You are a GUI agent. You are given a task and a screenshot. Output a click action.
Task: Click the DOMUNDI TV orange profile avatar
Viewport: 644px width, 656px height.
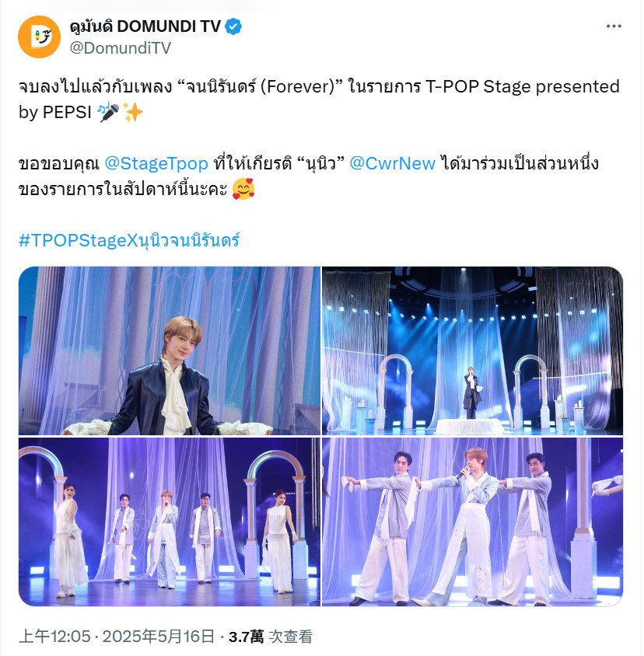pos(39,37)
